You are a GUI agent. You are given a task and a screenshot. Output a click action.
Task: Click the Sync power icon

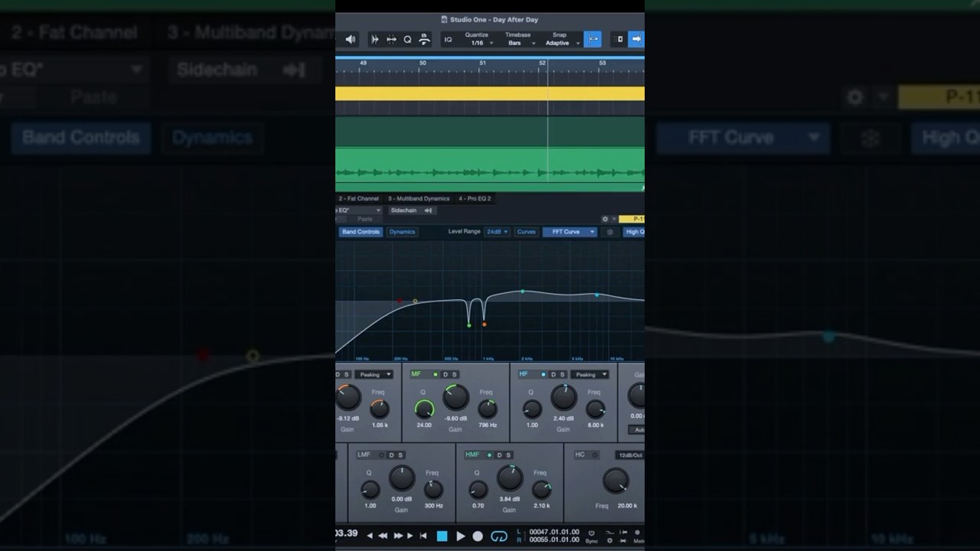[591, 533]
